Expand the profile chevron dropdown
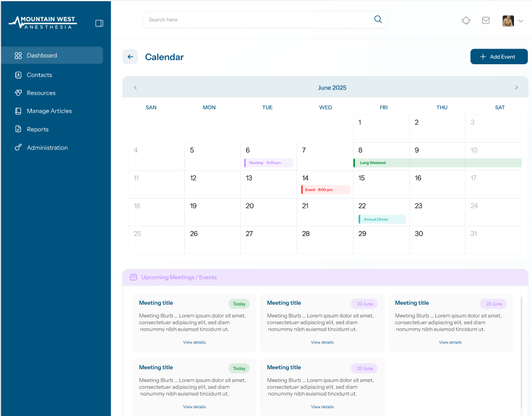 point(520,20)
